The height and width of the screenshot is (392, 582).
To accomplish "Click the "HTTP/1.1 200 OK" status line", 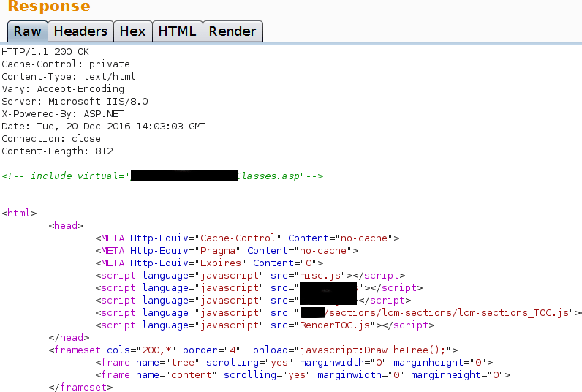I will point(45,52).
